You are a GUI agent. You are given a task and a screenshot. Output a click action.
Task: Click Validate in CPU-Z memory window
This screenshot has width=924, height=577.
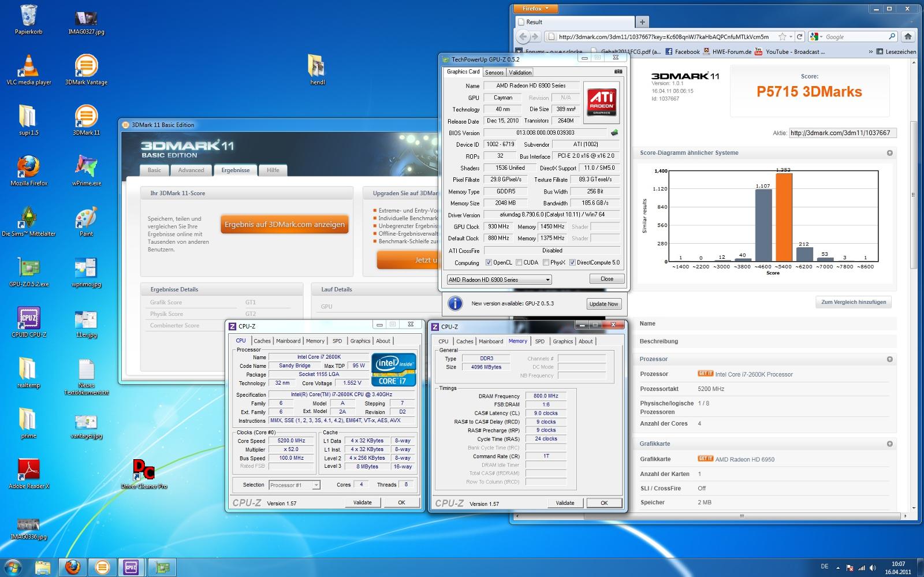point(565,503)
